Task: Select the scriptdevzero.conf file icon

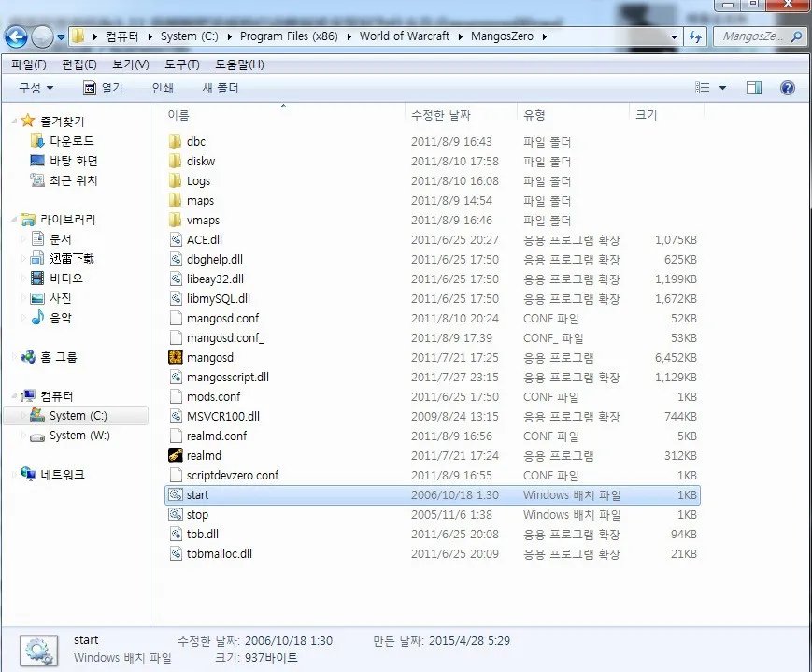Action: point(176,475)
